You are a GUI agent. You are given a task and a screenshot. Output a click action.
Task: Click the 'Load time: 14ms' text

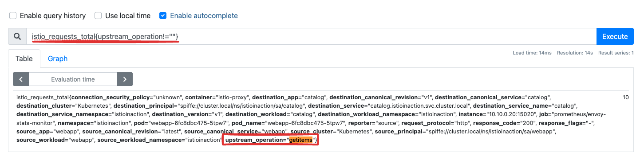click(x=532, y=53)
